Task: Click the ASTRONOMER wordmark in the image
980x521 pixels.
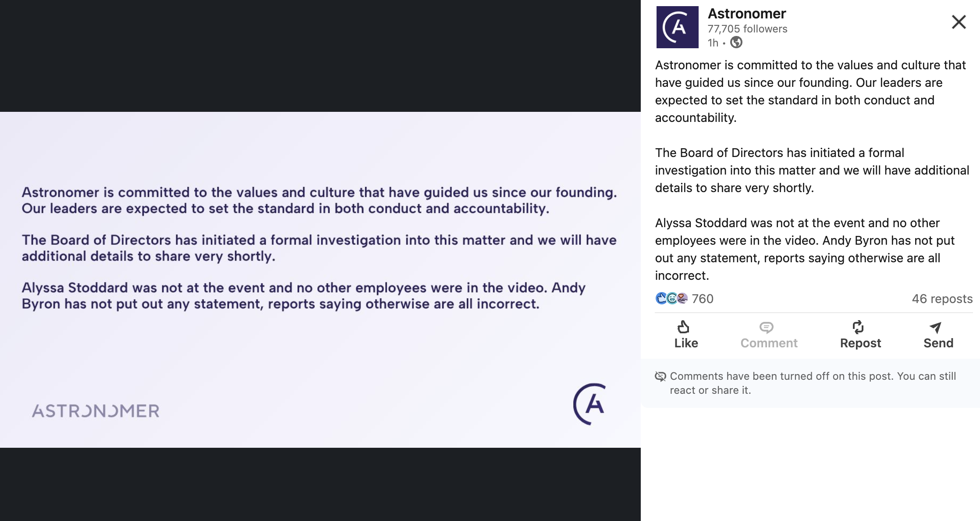Action: point(96,411)
